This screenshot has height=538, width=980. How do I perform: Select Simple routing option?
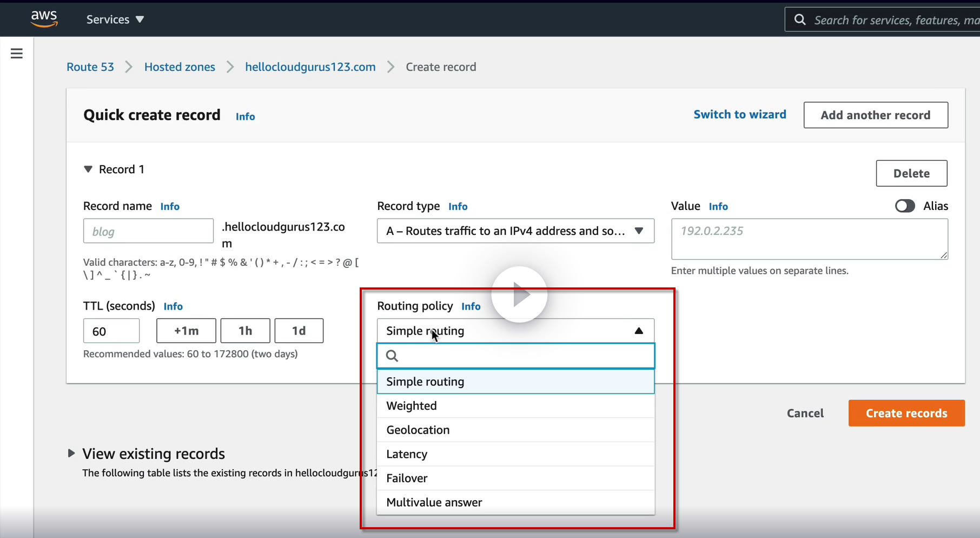[515, 382]
